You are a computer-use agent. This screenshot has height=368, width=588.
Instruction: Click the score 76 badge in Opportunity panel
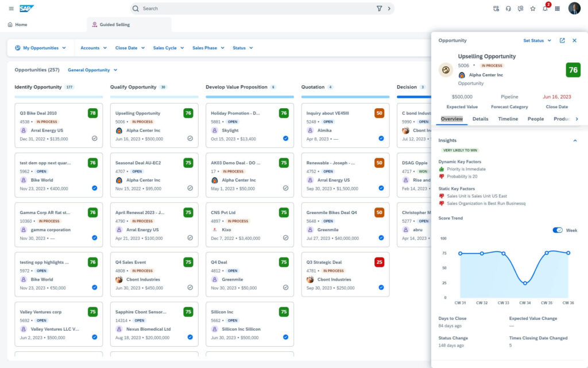point(573,70)
